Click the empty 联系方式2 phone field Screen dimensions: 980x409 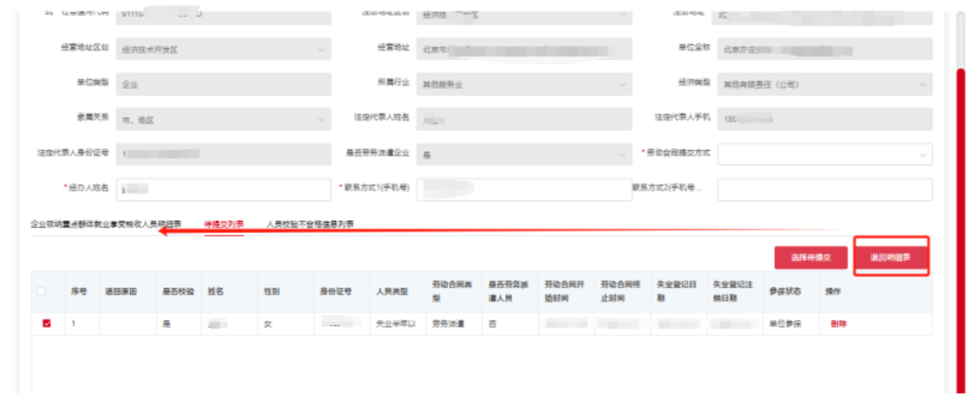pyautogui.click(x=824, y=189)
